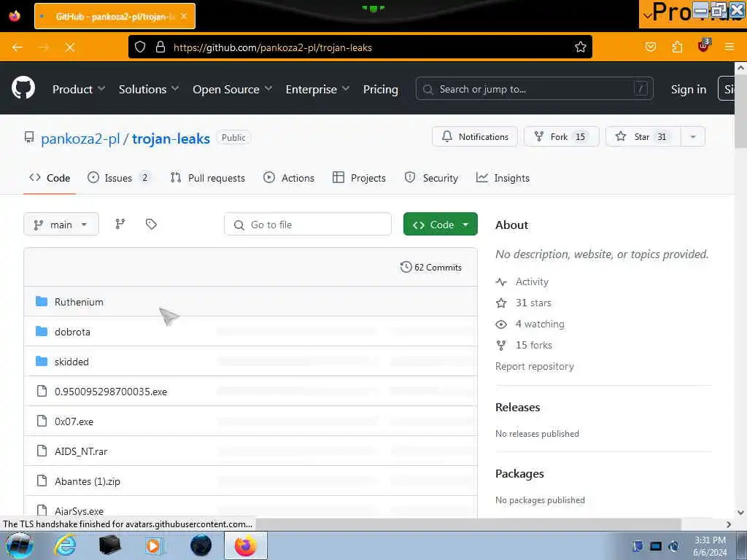Expand the green Code dropdown button
The width and height of the screenshot is (747, 560).
click(440, 225)
